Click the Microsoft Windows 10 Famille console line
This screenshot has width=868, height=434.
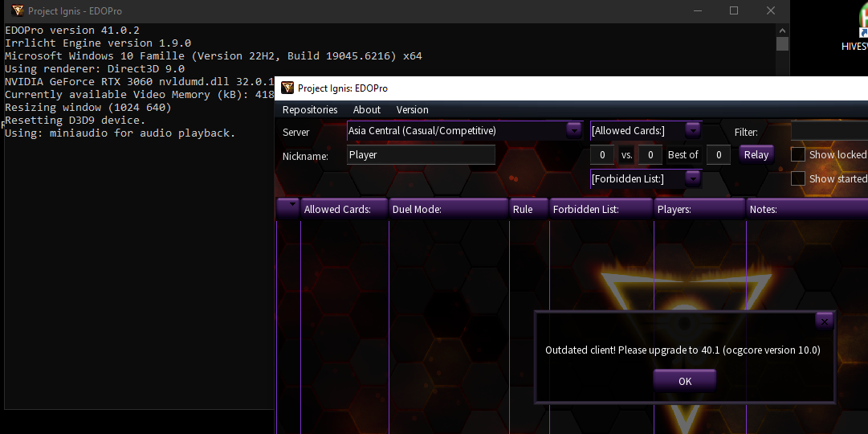point(213,55)
